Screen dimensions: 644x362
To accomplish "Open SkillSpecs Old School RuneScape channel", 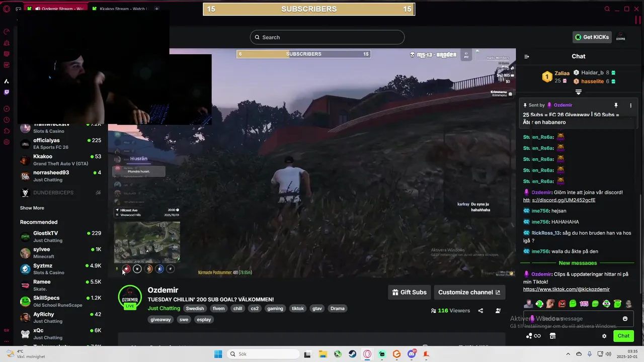I will (60, 301).
